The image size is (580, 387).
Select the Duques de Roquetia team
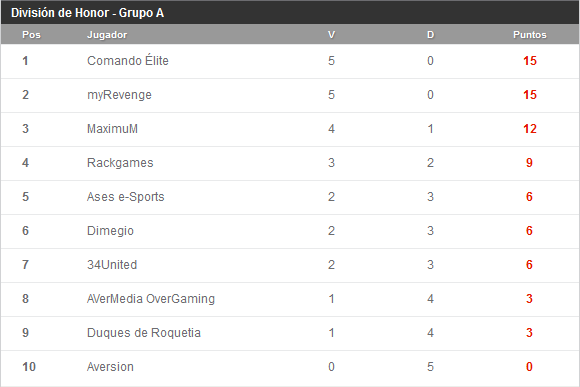144,333
